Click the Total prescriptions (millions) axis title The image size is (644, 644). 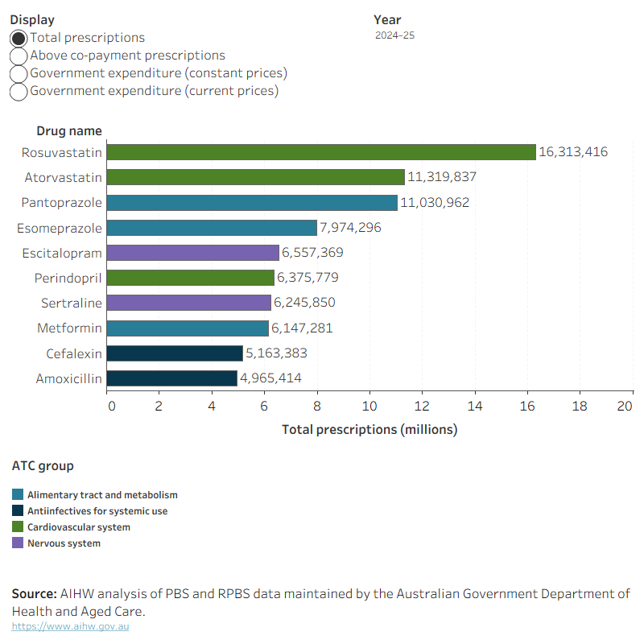[369, 430]
